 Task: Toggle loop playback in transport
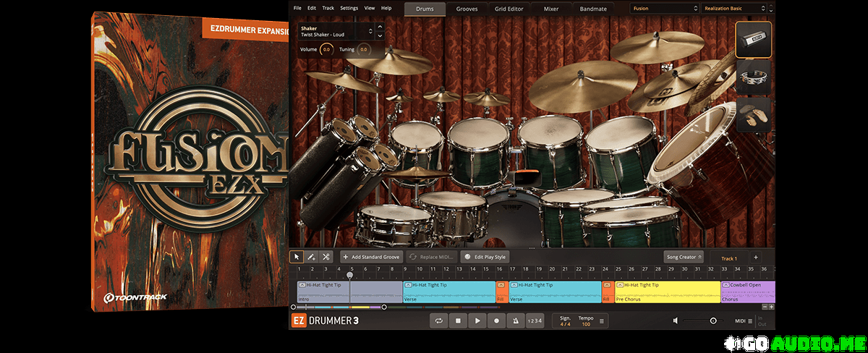tap(438, 320)
